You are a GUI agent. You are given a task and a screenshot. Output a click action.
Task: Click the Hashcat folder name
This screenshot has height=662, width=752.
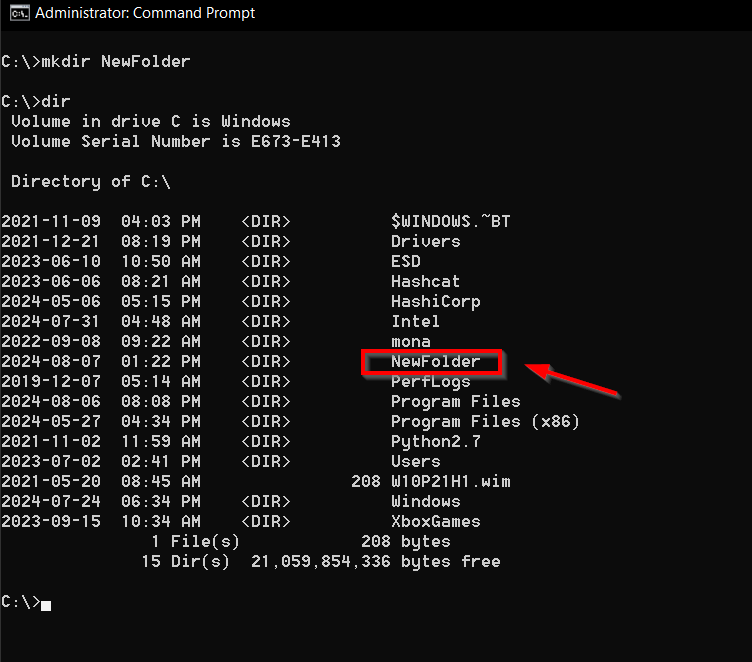425,282
